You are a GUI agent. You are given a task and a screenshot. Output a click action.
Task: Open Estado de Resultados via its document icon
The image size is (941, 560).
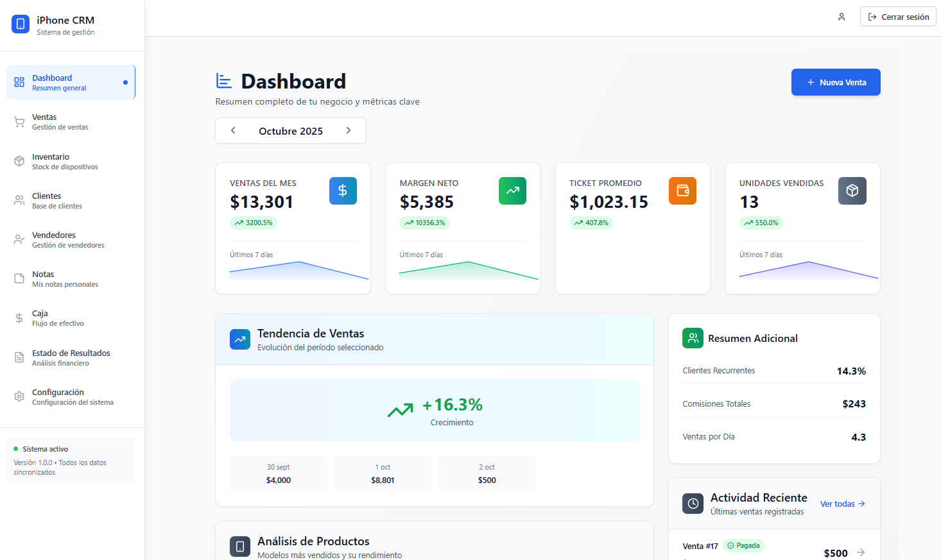(x=19, y=357)
